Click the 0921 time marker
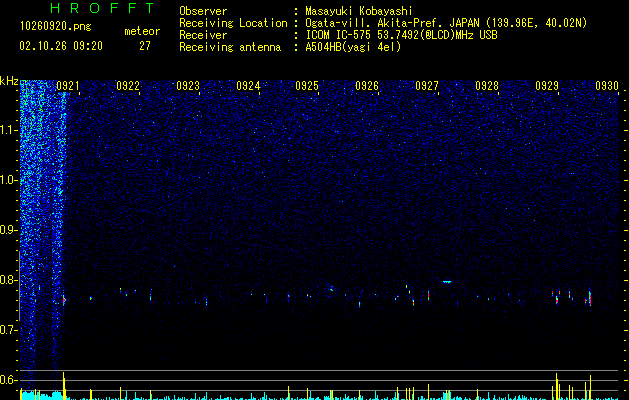 [x=68, y=86]
